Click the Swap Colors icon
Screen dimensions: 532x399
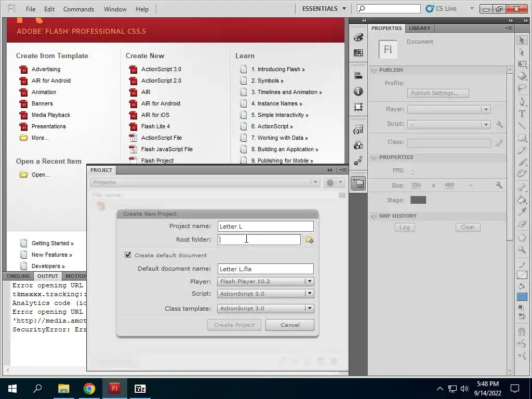[522, 316]
